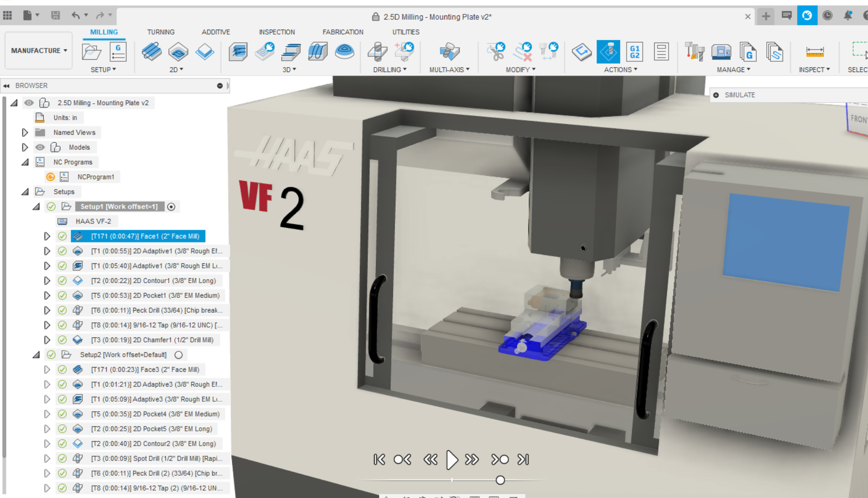
Task: Jump to the end of simulation
Action: pyautogui.click(x=523, y=459)
